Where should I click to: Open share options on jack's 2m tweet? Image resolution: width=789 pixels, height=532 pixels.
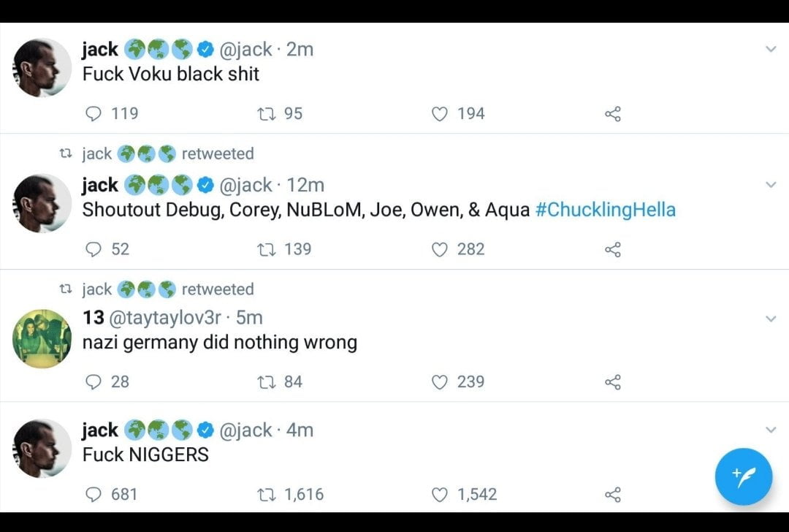tap(613, 114)
